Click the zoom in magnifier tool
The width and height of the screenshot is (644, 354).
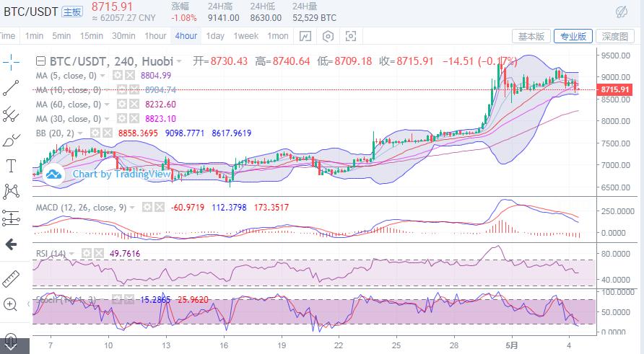pos(10,304)
